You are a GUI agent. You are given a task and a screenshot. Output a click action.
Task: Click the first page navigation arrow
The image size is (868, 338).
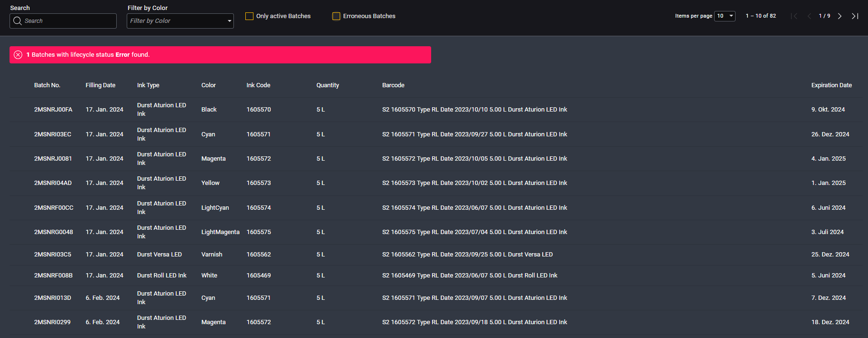click(x=794, y=16)
